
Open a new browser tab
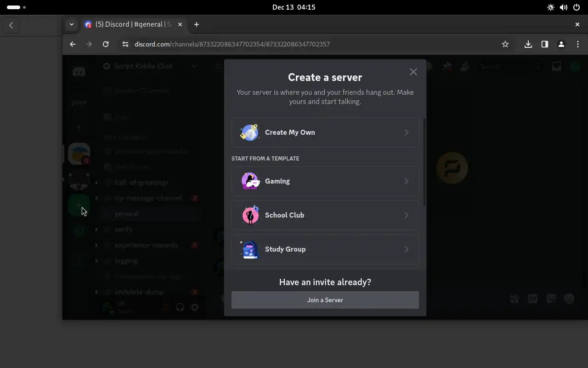coord(197,24)
